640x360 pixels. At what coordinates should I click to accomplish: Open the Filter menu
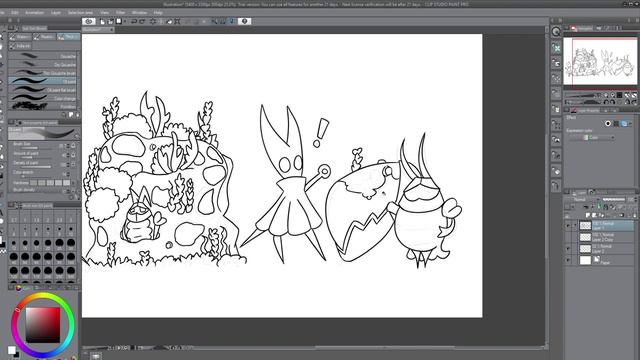tap(120, 13)
